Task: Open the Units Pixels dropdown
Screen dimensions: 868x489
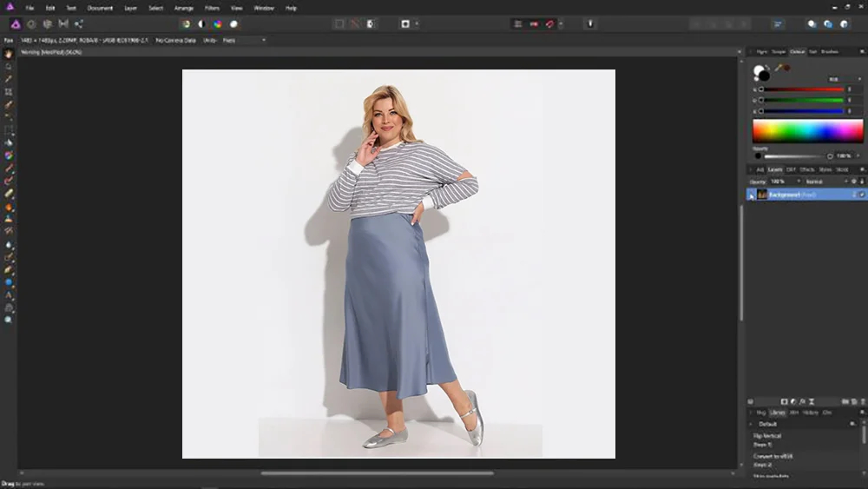Action: click(244, 41)
